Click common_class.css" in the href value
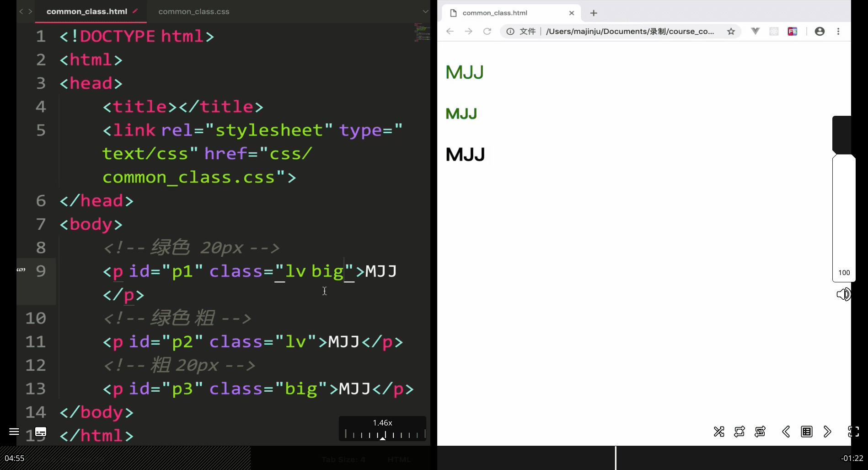The height and width of the screenshot is (470, 868). coord(194,177)
